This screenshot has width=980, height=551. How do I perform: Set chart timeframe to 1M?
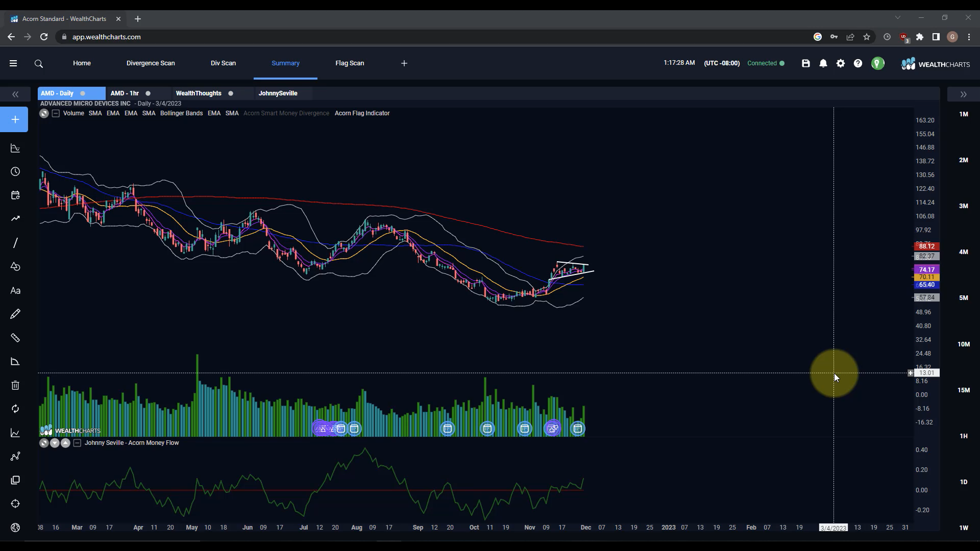pyautogui.click(x=963, y=114)
